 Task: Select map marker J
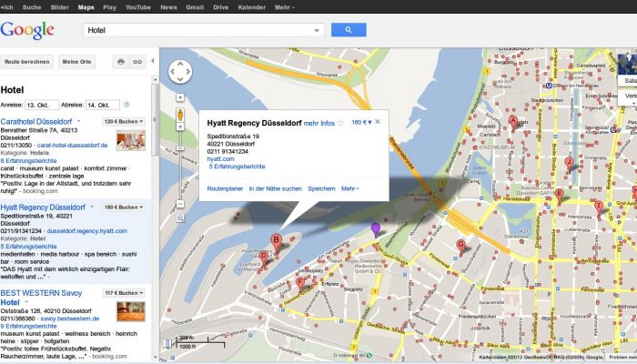pyautogui.click(x=569, y=164)
